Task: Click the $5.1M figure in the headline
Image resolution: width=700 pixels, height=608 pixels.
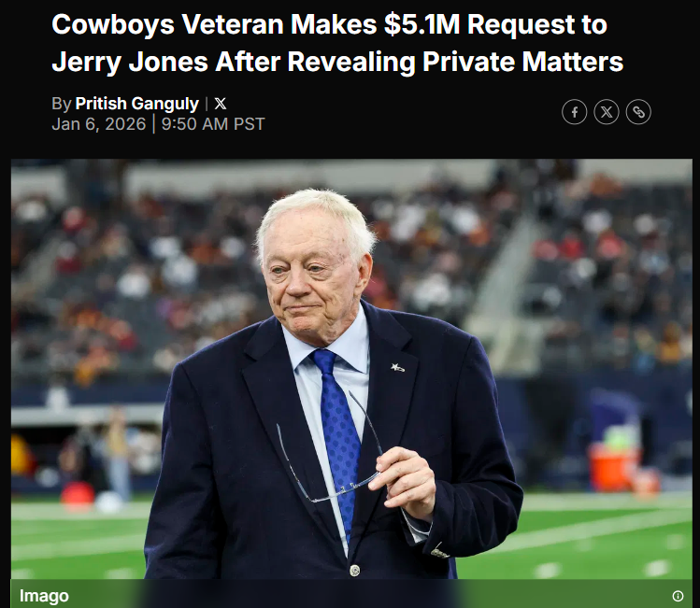Action: point(421,24)
